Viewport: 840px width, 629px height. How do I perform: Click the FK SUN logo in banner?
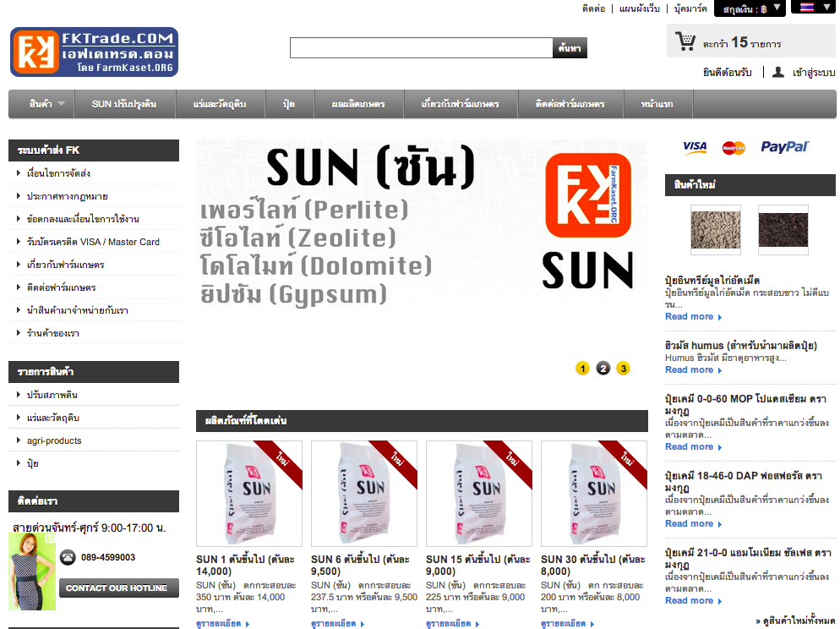[587, 195]
